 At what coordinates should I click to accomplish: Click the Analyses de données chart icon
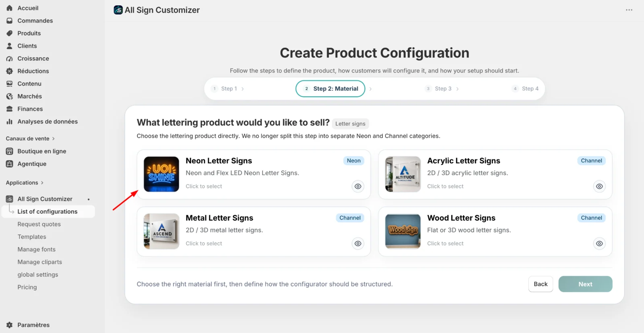coord(10,122)
